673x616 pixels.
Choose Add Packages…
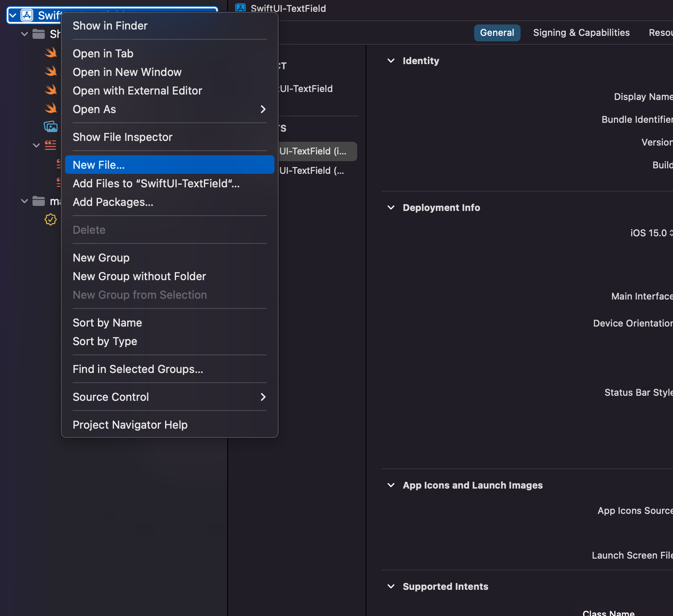[x=170, y=202]
